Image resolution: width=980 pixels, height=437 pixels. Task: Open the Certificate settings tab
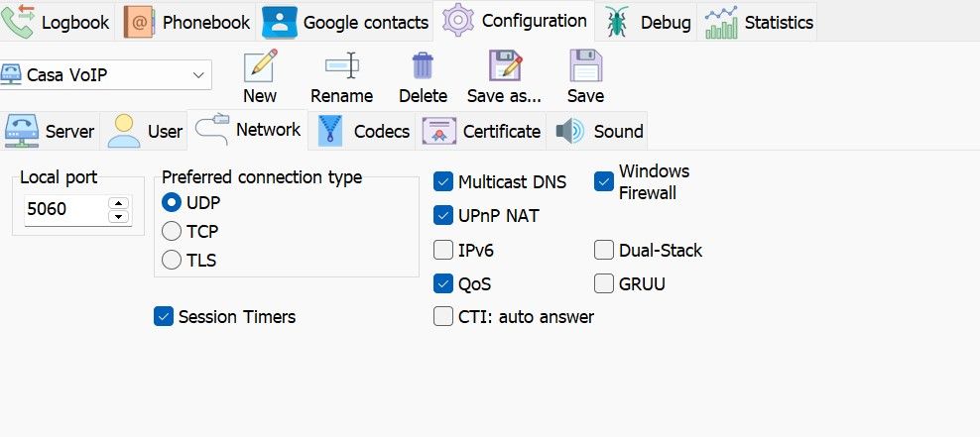(482, 131)
